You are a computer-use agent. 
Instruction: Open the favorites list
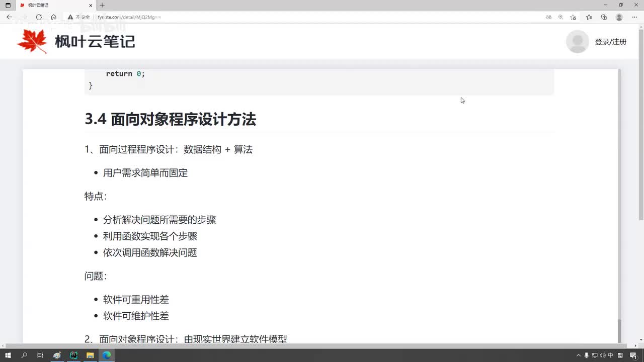589,17
